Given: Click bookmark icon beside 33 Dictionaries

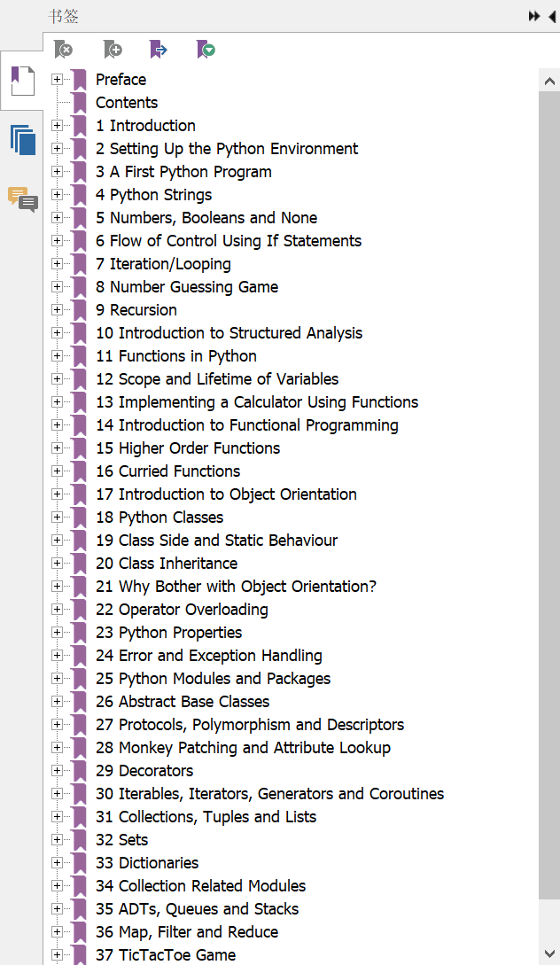Looking at the screenshot, I should point(80,863).
